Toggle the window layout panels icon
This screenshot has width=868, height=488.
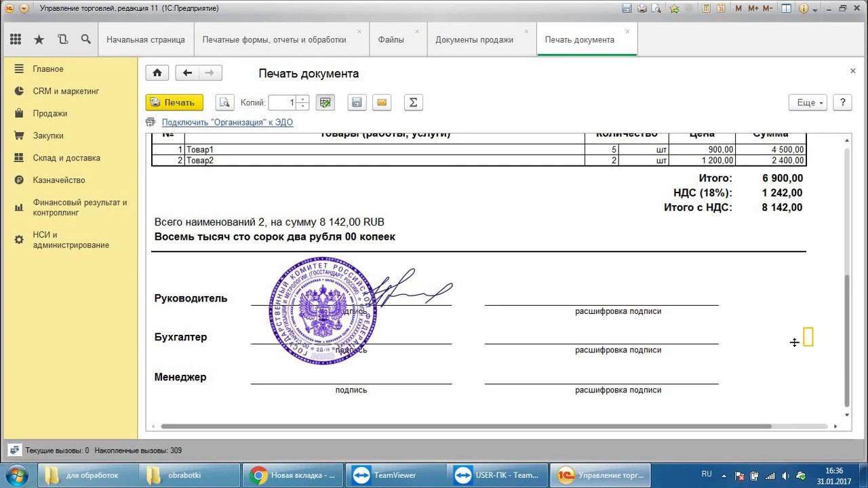[x=786, y=9]
